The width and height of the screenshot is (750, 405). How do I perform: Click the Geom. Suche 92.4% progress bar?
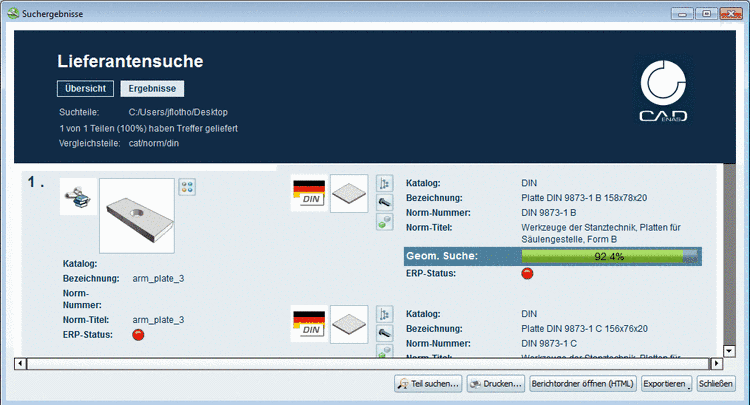[x=610, y=256]
